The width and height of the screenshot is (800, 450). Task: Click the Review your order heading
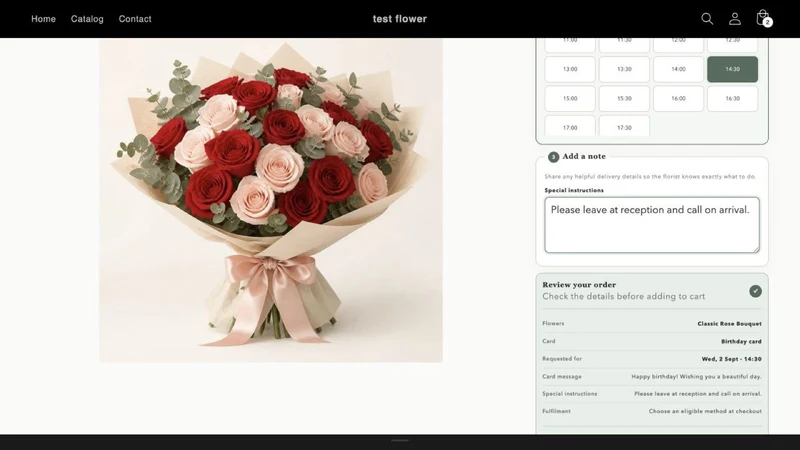[x=579, y=285]
